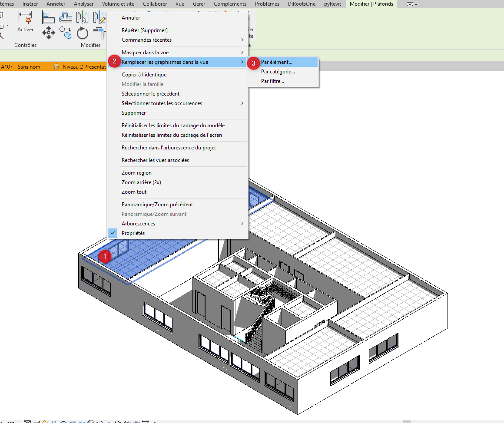Choose Par élément... in the submenu

[x=282, y=62]
